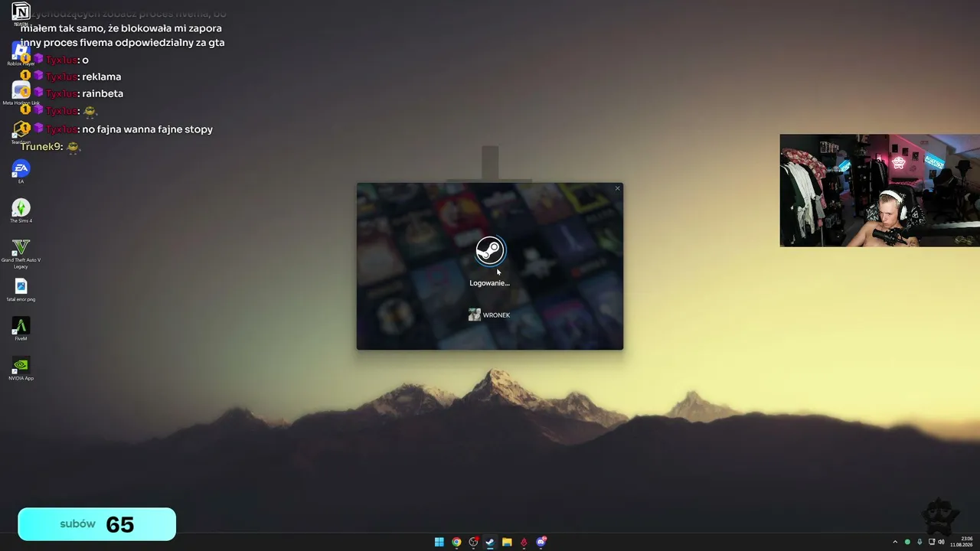This screenshot has width=980, height=551.
Task: Open File Explorer from the taskbar
Action: coord(507,543)
